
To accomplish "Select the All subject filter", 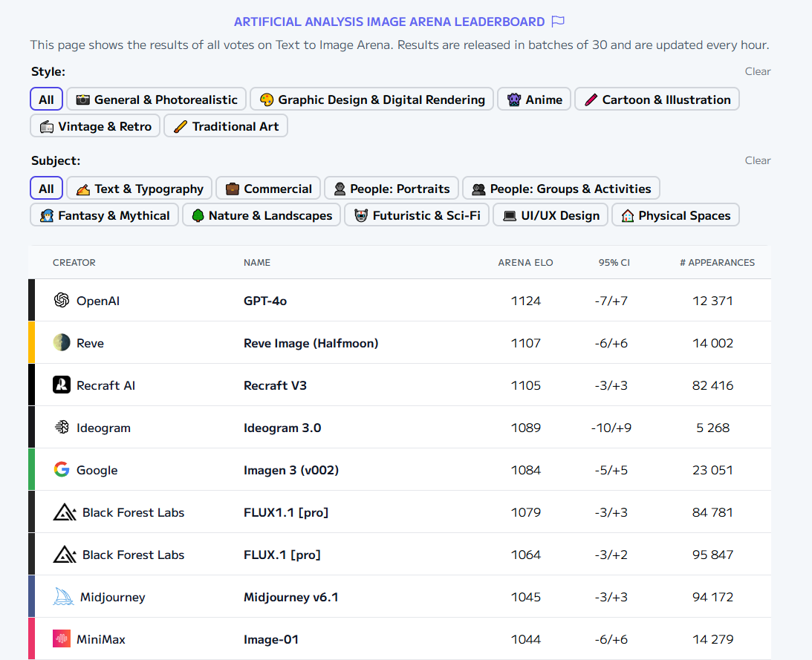I will pyautogui.click(x=46, y=189).
